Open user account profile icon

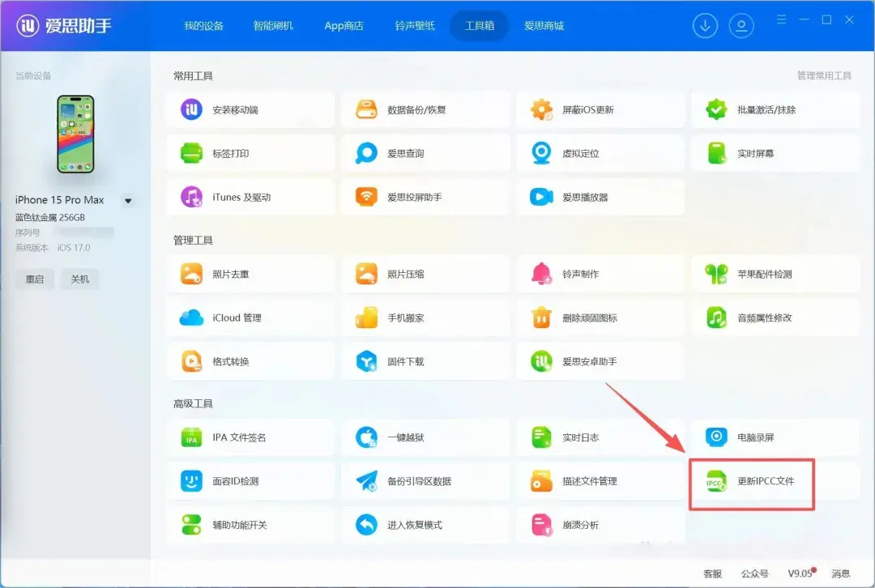point(741,26)
